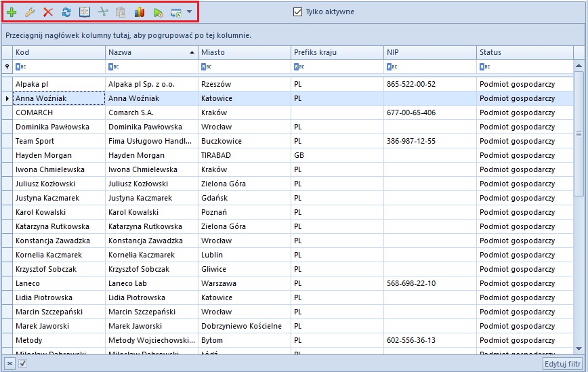Click the Lublin city cell

pos(245,255)
